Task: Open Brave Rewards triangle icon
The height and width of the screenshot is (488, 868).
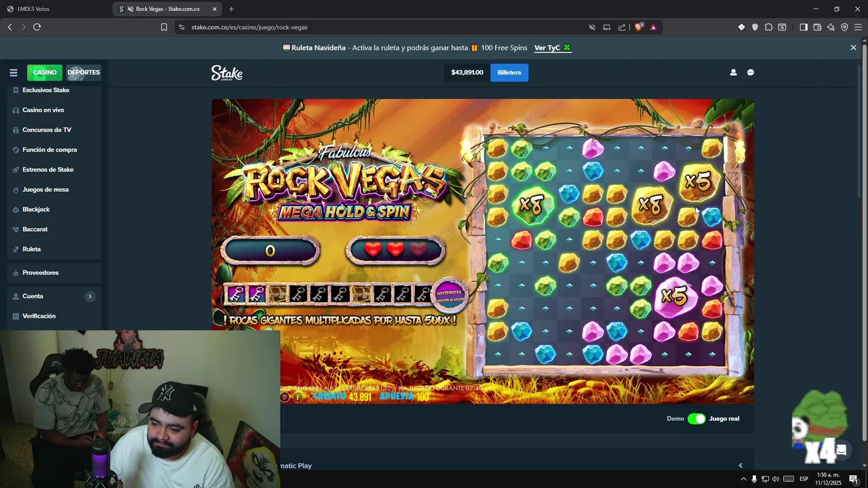Action: pos(653,27)
